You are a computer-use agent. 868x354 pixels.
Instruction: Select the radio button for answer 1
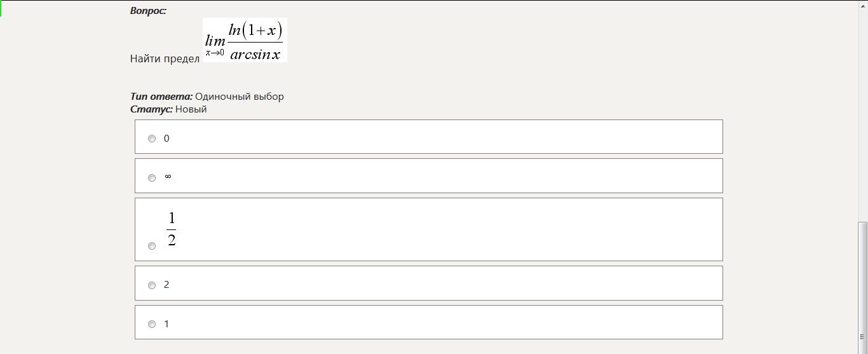[152, 324]
